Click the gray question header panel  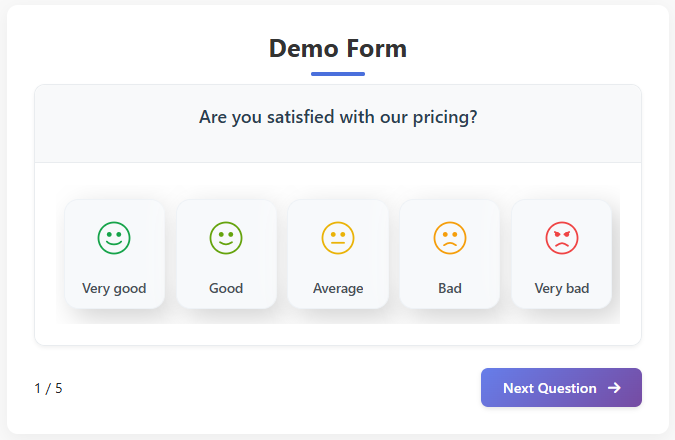100,140
